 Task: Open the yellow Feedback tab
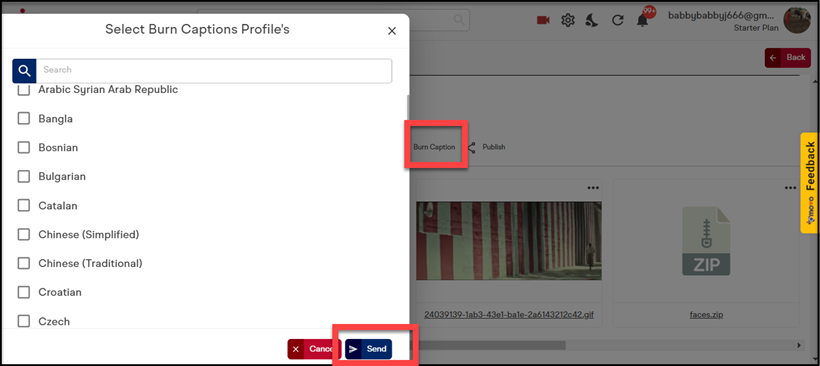click(x=810, y=182)
